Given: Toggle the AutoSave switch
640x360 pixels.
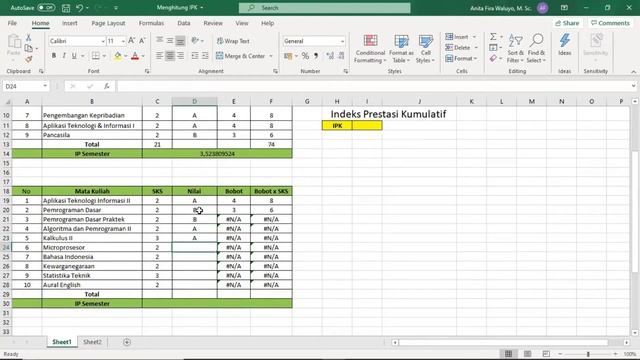Looking at the screenshot, I should (46, 8).
